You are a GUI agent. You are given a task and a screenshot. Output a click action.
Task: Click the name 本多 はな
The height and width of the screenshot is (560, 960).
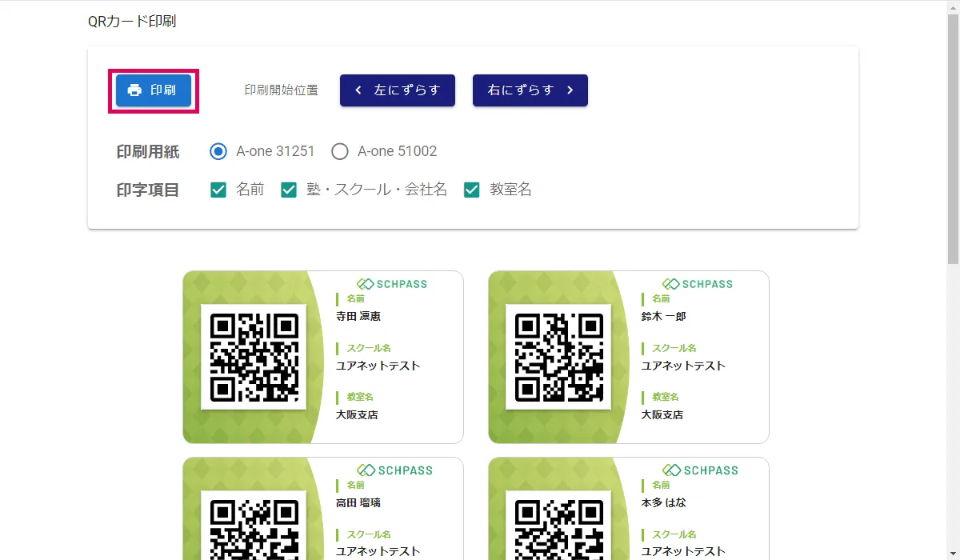pyautogui.click(x=664, y=502)
